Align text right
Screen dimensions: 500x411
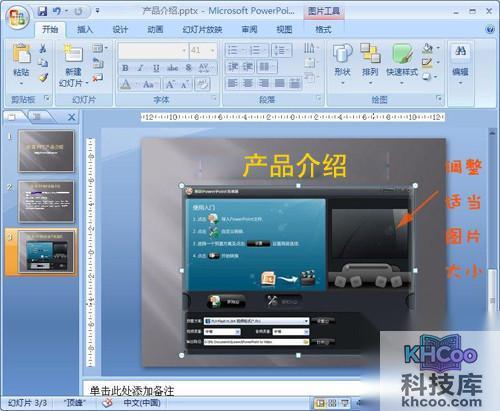click(x=264, y=83)
